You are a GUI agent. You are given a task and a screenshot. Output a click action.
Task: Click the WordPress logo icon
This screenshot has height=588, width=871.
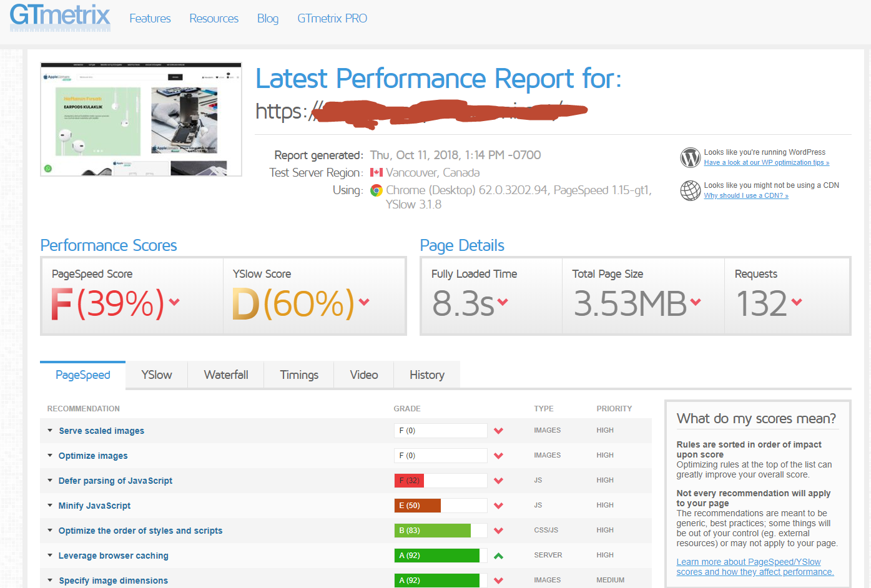[691, 157]
